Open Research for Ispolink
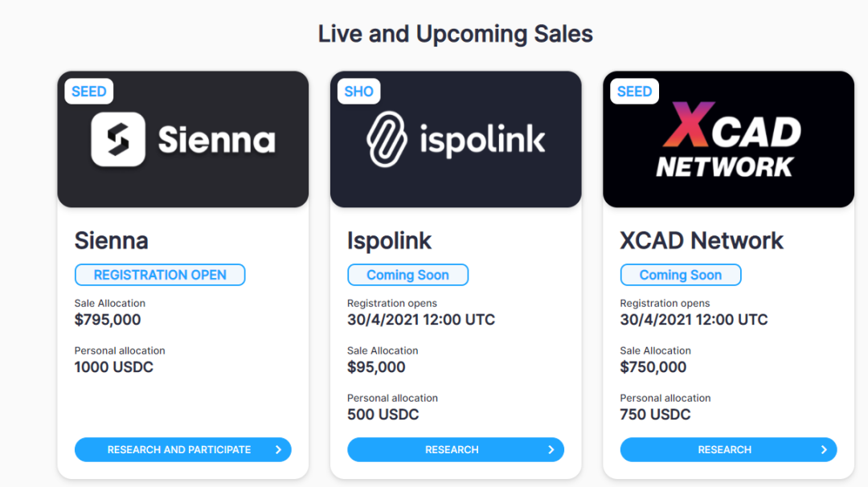Screen dimensions: 868x487 (452, 450)
